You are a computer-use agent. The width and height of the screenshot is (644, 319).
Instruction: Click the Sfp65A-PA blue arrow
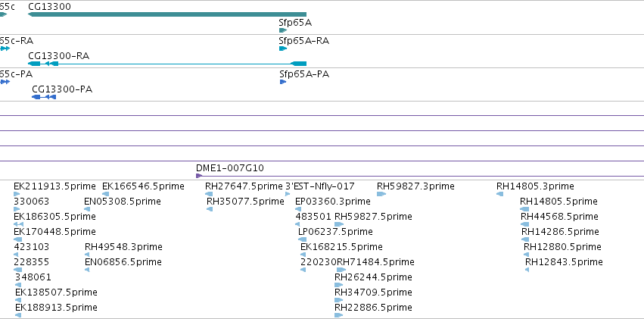[283, 82]
